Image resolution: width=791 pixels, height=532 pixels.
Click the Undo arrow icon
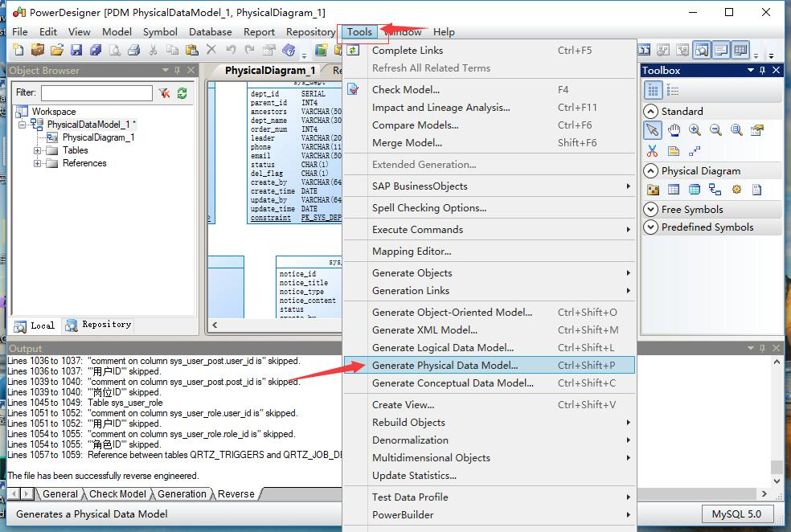231,49
